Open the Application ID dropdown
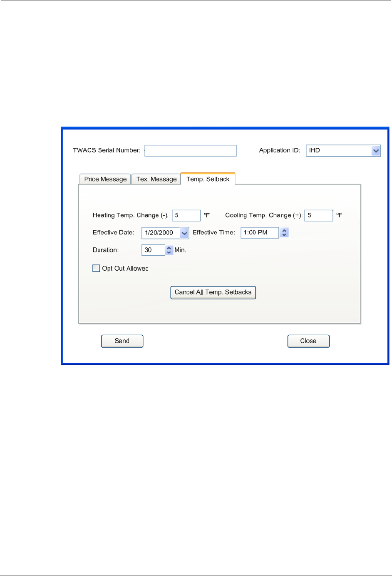The width and height of the screenshot is (392, 576). pyautogui.click(x=376, y=151)
